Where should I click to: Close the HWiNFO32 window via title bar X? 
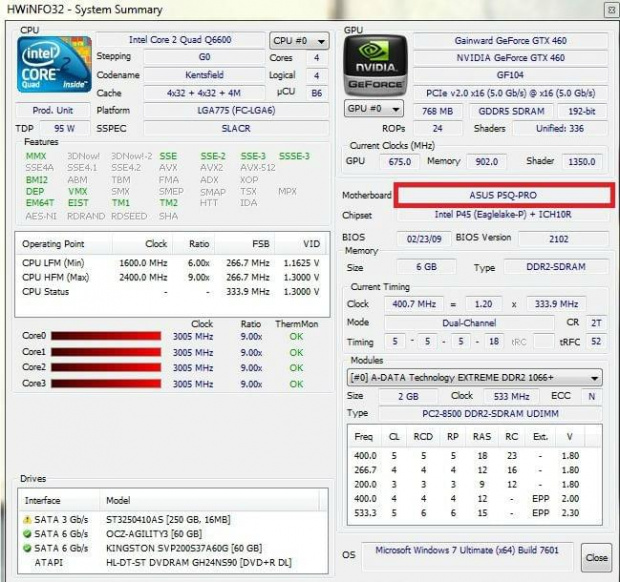[611, 10]
